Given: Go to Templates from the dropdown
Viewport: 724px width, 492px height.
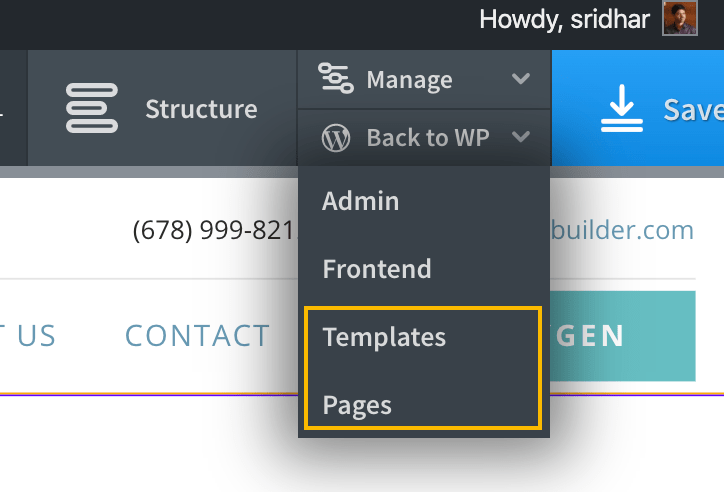Looking at the screenshot, I should (384, 337).
